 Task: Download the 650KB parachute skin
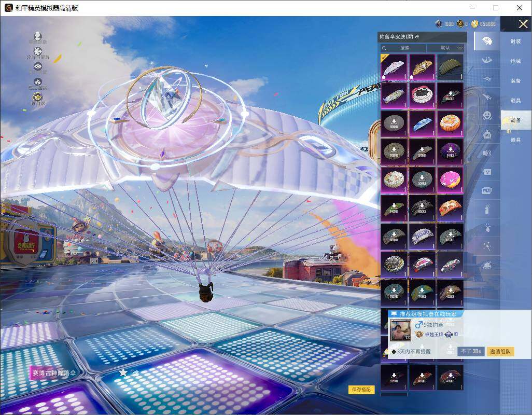click(x=422, y=208)
